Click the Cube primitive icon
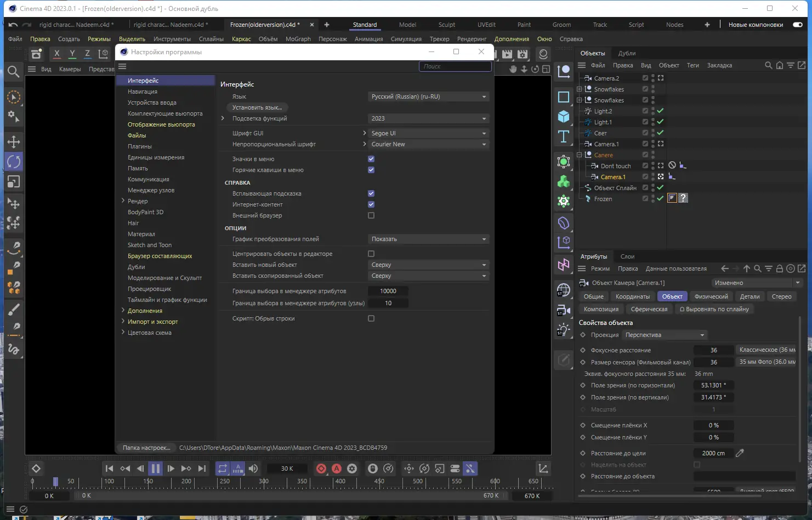 coord(564,117)
